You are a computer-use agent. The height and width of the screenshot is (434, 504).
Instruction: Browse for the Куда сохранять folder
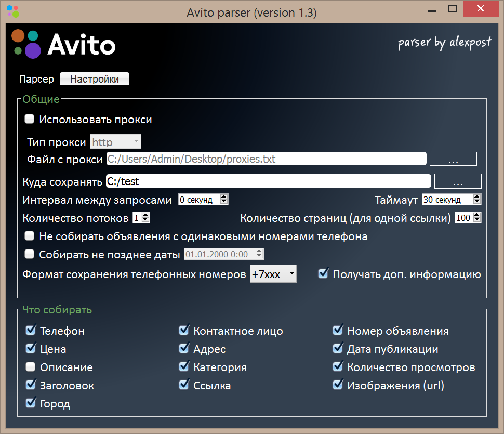coord(457,181)
